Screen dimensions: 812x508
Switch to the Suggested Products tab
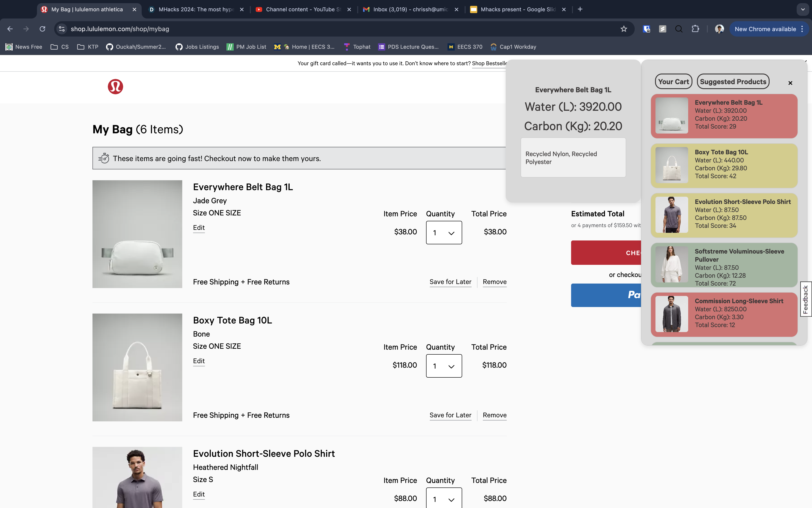(733, 82)
